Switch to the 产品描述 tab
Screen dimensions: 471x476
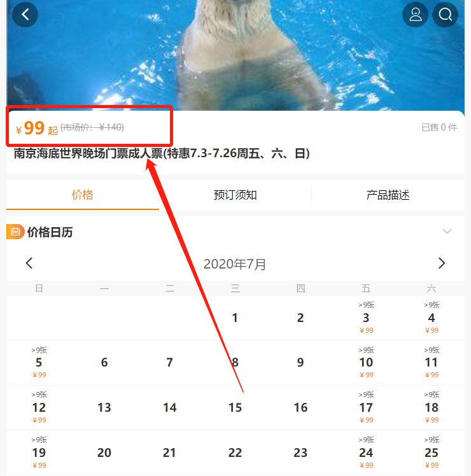388,195
